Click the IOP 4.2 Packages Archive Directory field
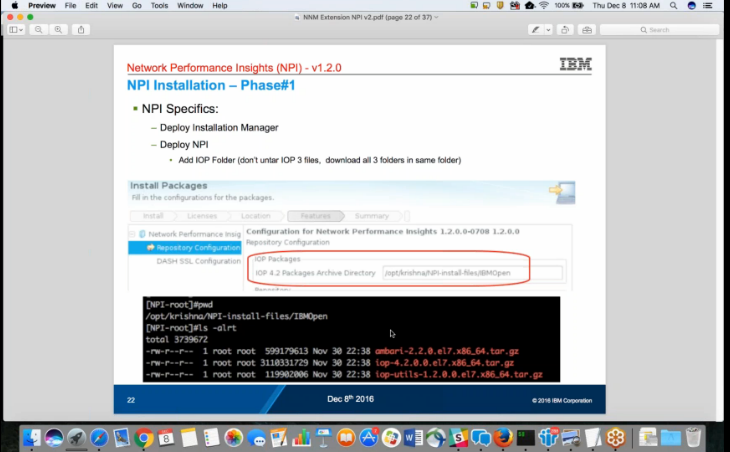This screenshot has height=452, width=730. (472, 273)
